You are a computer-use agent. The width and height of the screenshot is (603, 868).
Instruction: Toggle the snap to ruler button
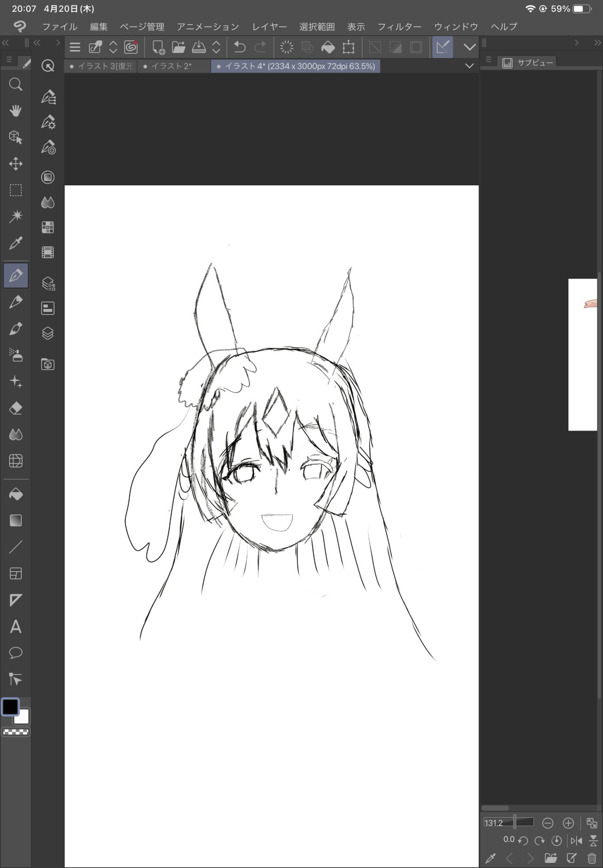pos(442,47)
